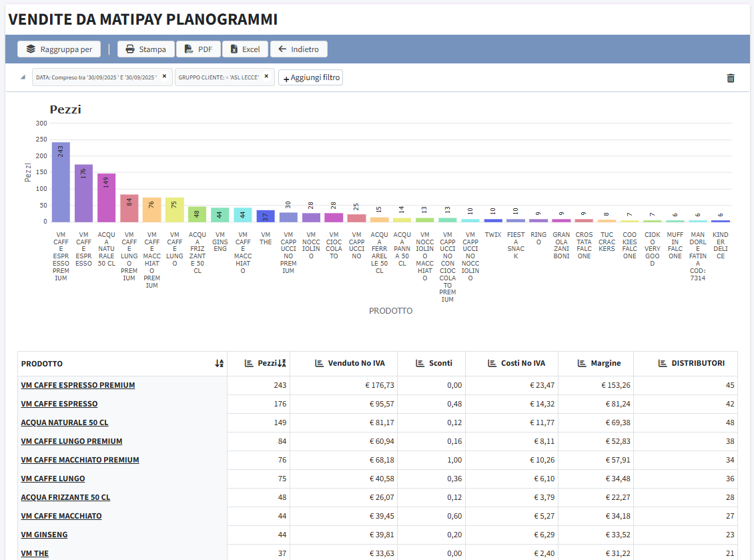Open the Raggruppa per grouping button
Image resolution: width=754 pixels, height=560 pixels.
[x=59, y=49]
